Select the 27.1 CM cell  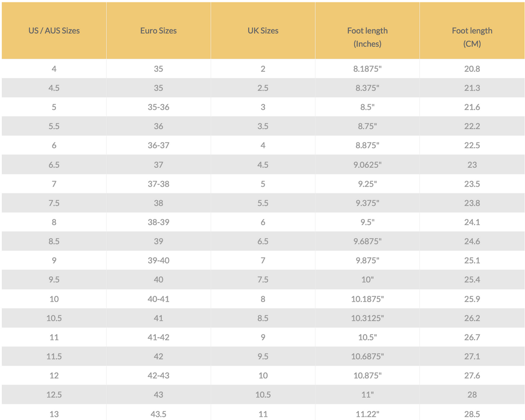pos(472,356)
